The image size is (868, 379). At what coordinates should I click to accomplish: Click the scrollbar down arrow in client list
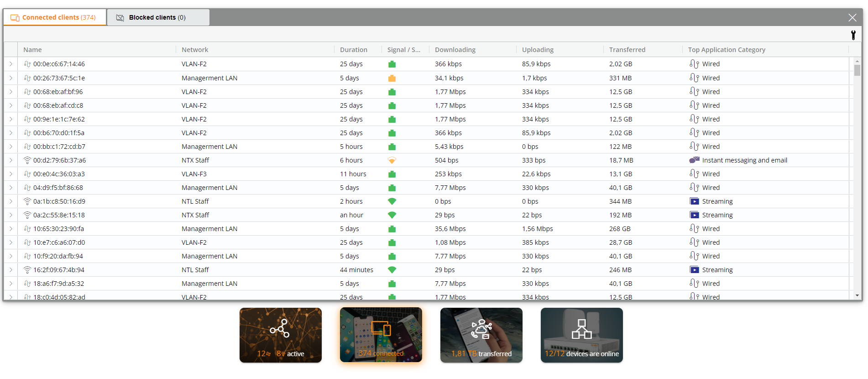coord(857,295)
